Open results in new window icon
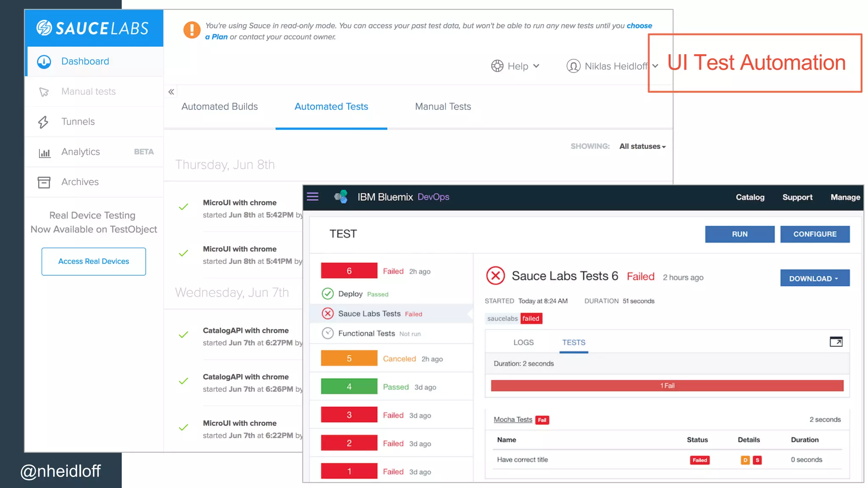 [x=836, y=341]
